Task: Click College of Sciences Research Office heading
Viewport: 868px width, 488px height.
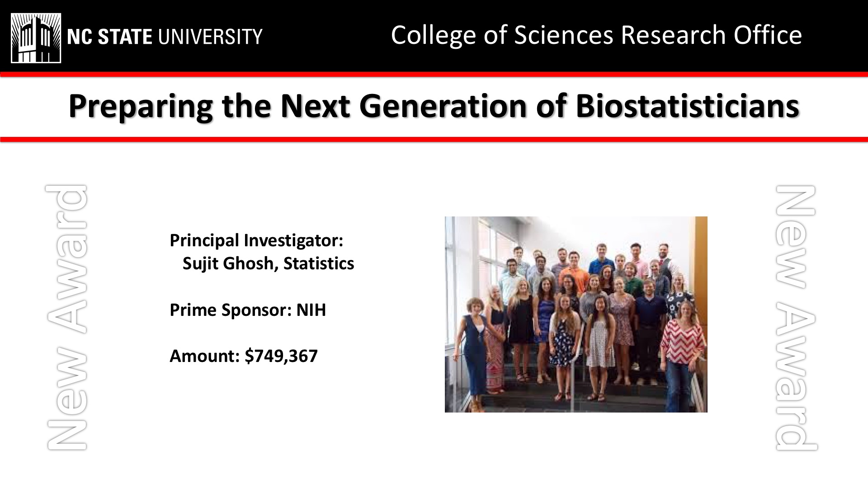Action: coord(596,35)
